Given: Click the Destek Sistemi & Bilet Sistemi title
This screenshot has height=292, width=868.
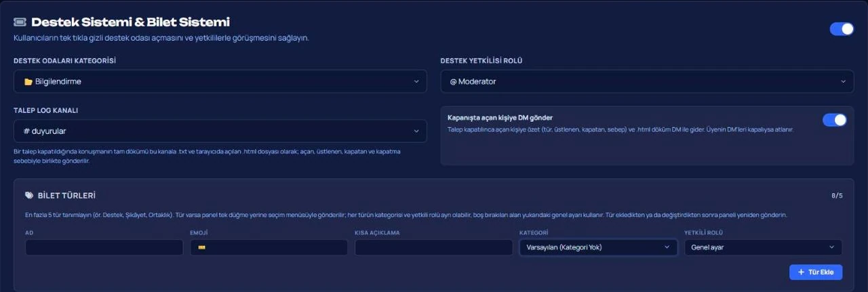Looking at the screenshot, I should [130, 22].
